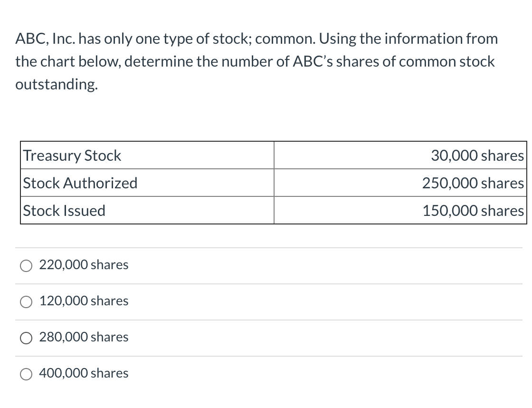This screenshot has height=408, width=532.
Task: Click the 250,000 shares value cell
Action: pos(473,183)
